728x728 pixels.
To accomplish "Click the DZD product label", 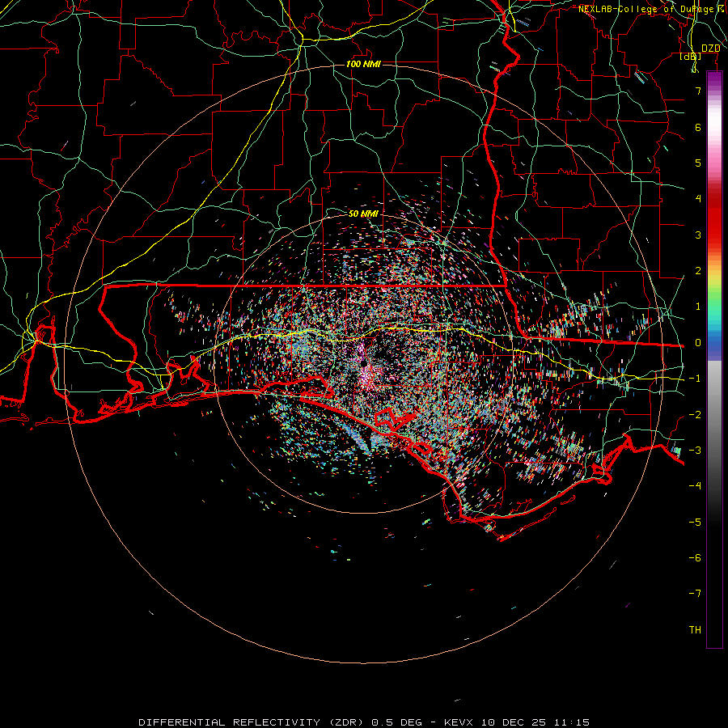I will tap(710, 49).
